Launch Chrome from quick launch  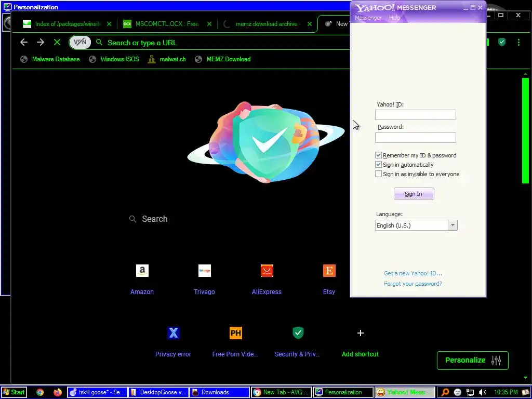[40, 392]
